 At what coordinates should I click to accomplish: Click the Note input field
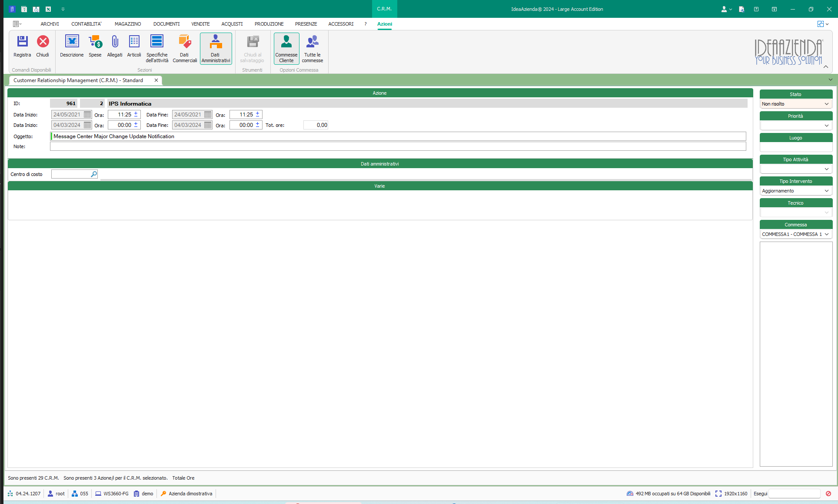(x=398, y=146)
